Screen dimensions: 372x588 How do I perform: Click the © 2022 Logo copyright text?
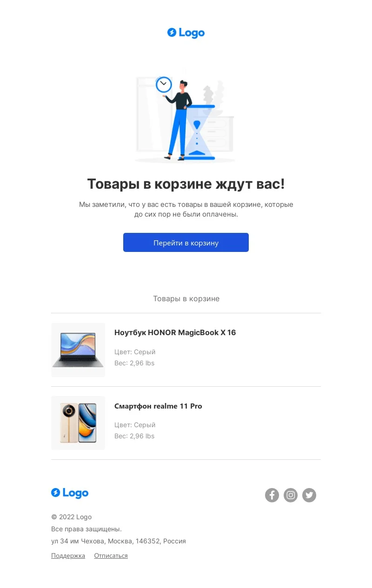[71, 517]
